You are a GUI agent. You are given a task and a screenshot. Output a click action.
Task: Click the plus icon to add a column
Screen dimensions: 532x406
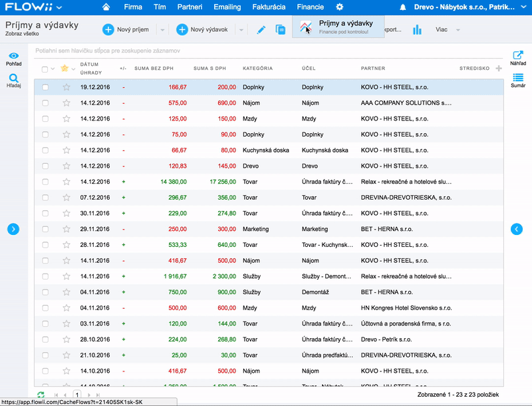pyautogui.click(x=498, y=69)
